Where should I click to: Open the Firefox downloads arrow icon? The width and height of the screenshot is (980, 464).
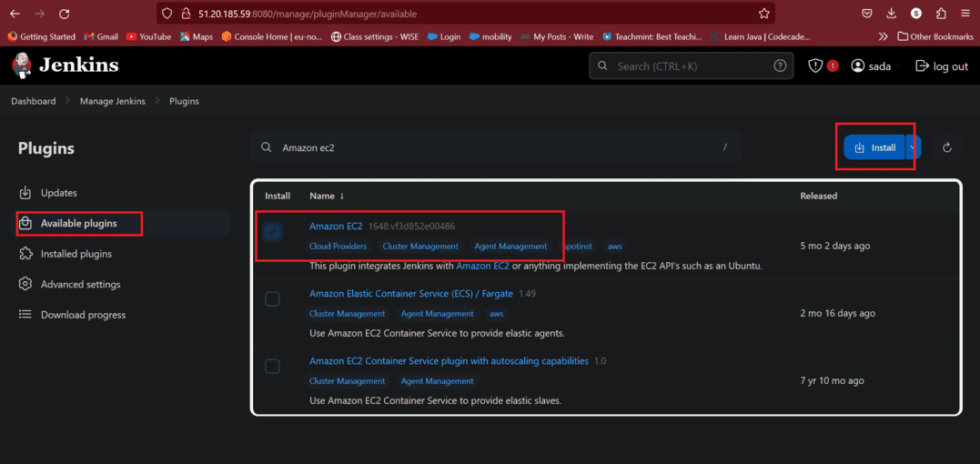(x=891, y=13)
